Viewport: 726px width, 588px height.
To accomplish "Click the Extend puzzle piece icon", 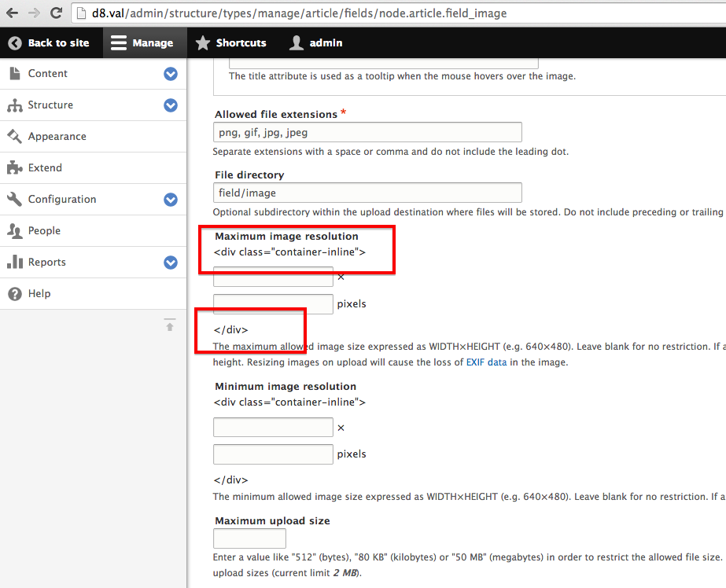I will point(15,167).
